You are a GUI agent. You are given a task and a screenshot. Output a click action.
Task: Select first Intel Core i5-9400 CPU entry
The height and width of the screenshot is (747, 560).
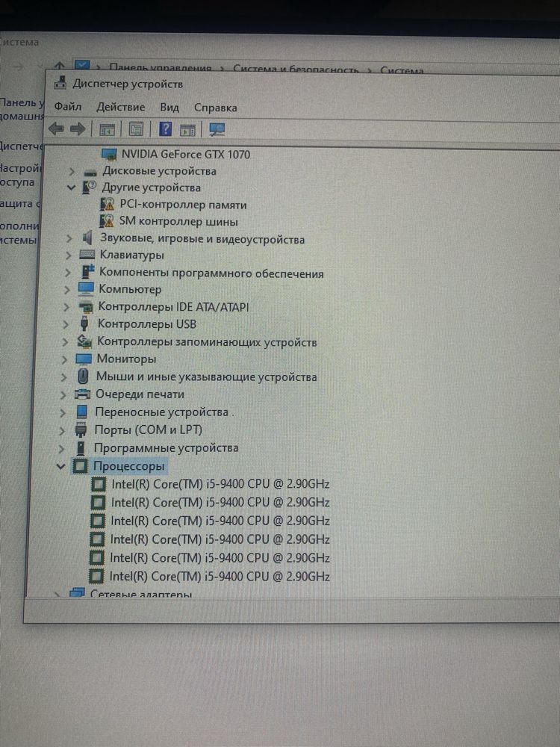(x=220, y=484)
